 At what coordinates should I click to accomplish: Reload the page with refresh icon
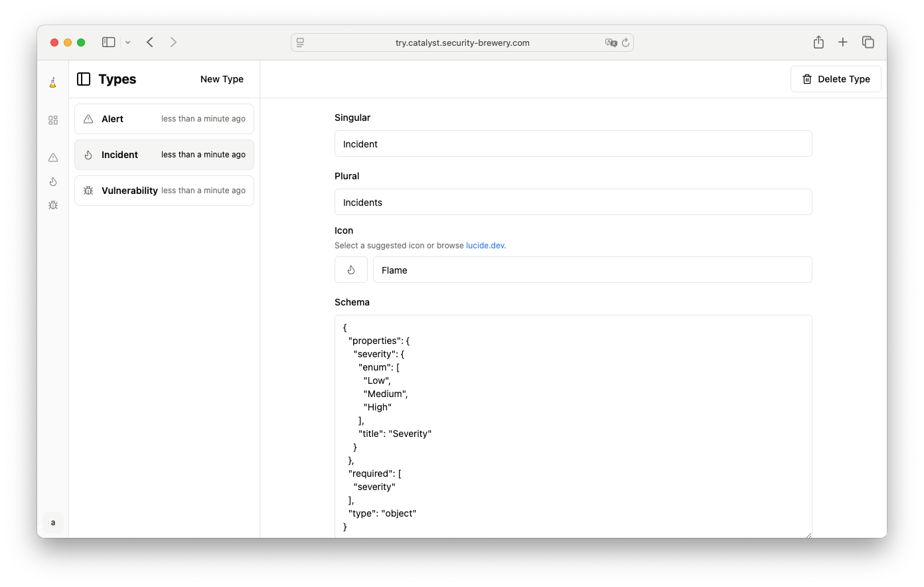tap(625, 42)
